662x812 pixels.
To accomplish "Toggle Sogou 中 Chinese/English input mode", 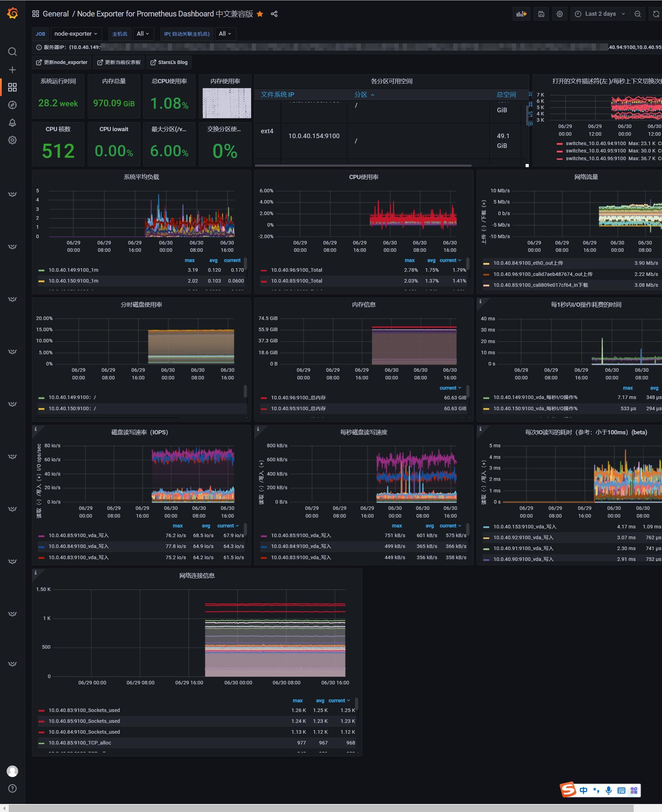I will coord(583,790).
